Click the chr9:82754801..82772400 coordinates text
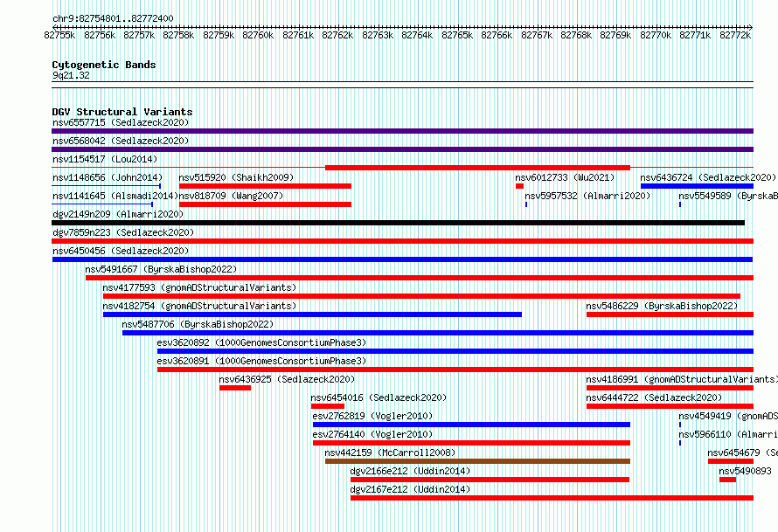The height and width of the screenshot is (532, 778). point(113,18)
